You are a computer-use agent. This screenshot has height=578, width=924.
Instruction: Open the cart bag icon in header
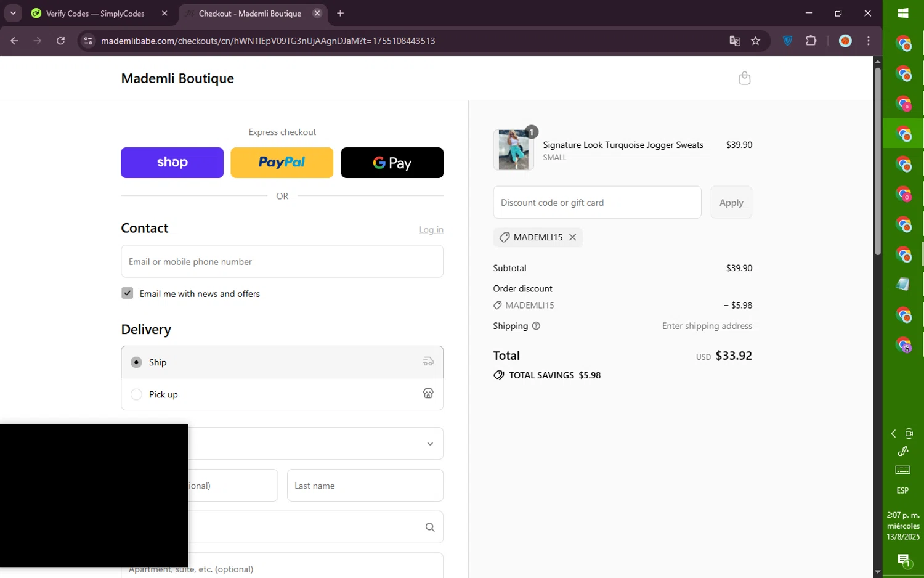click(744, 78)
